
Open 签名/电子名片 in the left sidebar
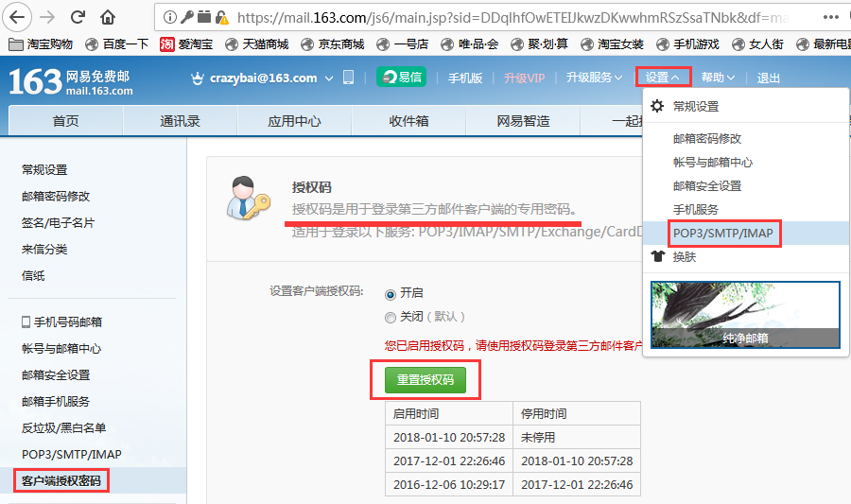pos(58,223)
